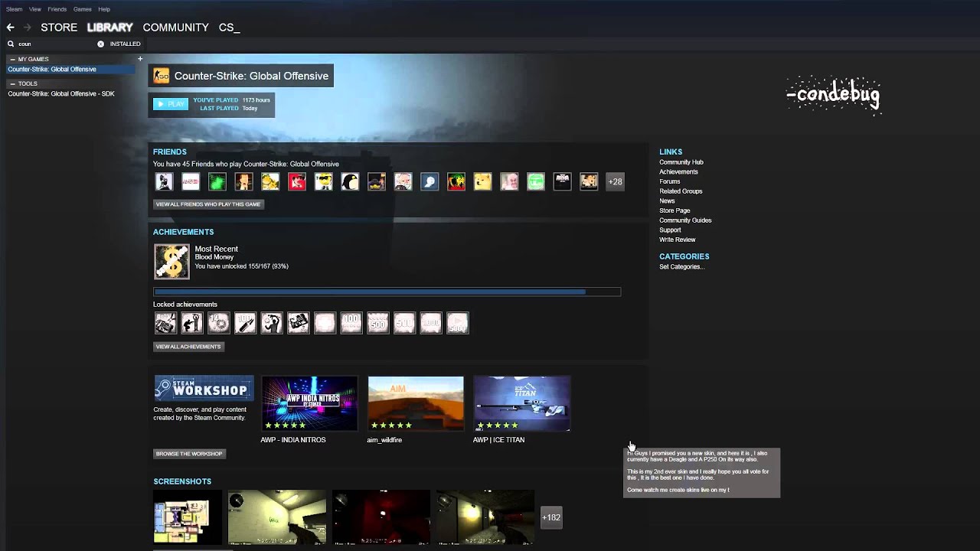Select the locked achievement showing 14
Image resolution: width=980 pixels, height=551 pixels.
point(218,323)
